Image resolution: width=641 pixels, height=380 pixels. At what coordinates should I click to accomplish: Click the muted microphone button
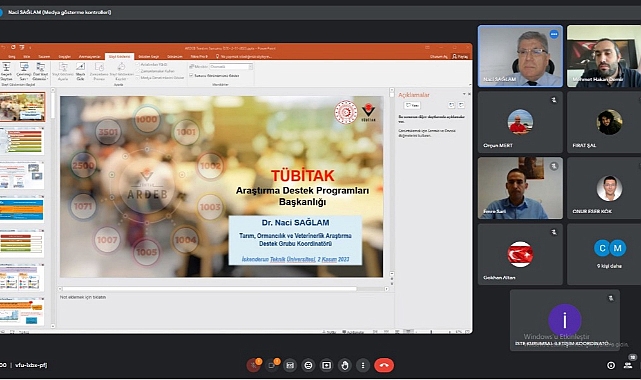pos(253,365)
